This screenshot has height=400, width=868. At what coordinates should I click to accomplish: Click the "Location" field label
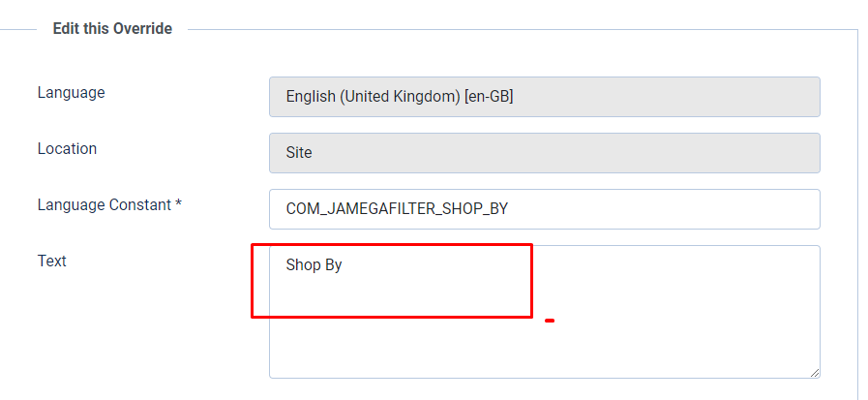[67, 149]
